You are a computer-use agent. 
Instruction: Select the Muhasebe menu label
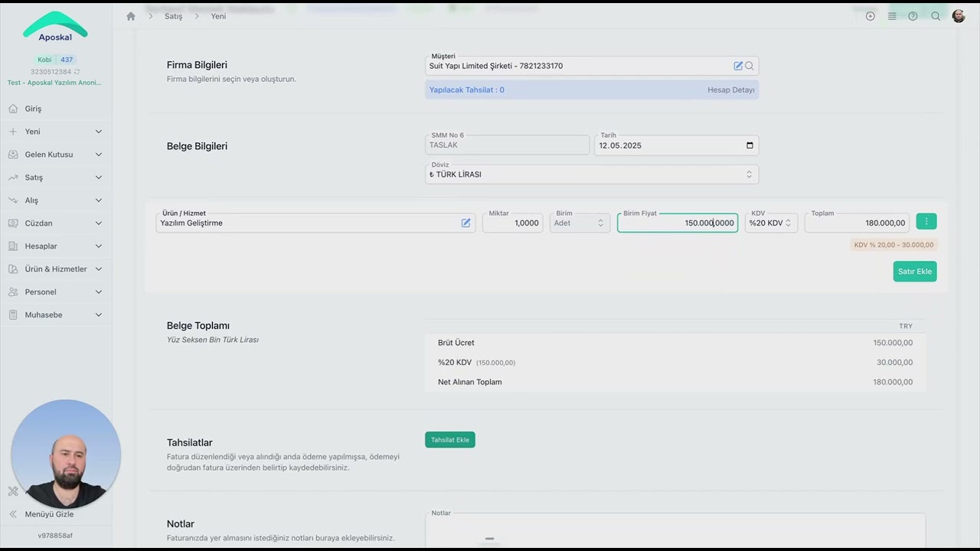point(44,315)
